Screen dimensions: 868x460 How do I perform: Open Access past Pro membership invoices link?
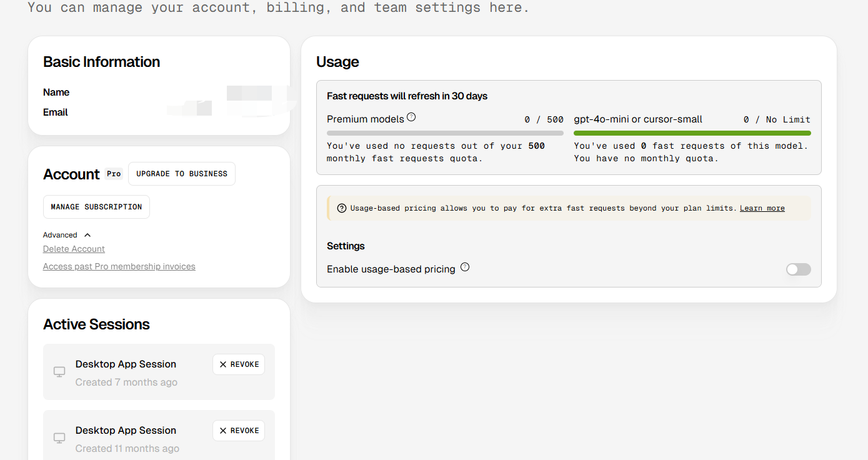tap(119, 266)
